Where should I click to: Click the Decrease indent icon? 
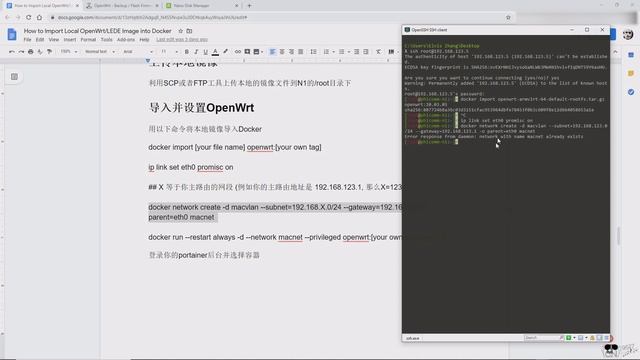click(x=356, y=52)
